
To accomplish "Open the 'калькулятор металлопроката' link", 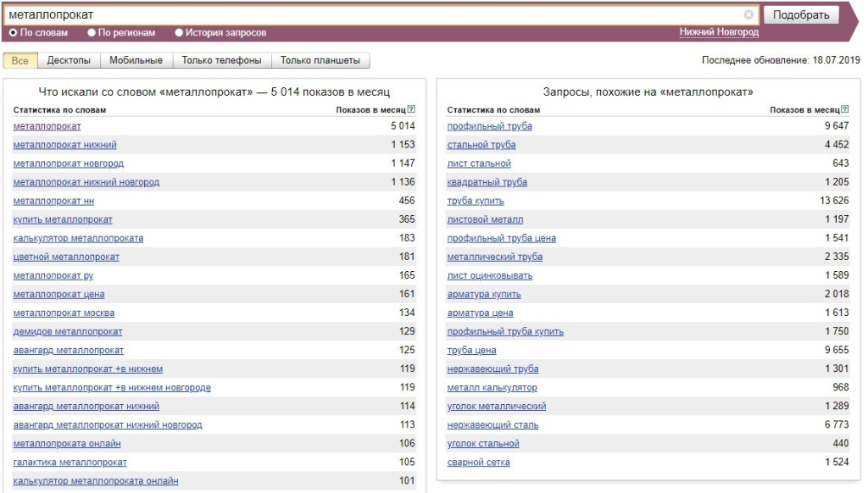I will pos(78,239).
